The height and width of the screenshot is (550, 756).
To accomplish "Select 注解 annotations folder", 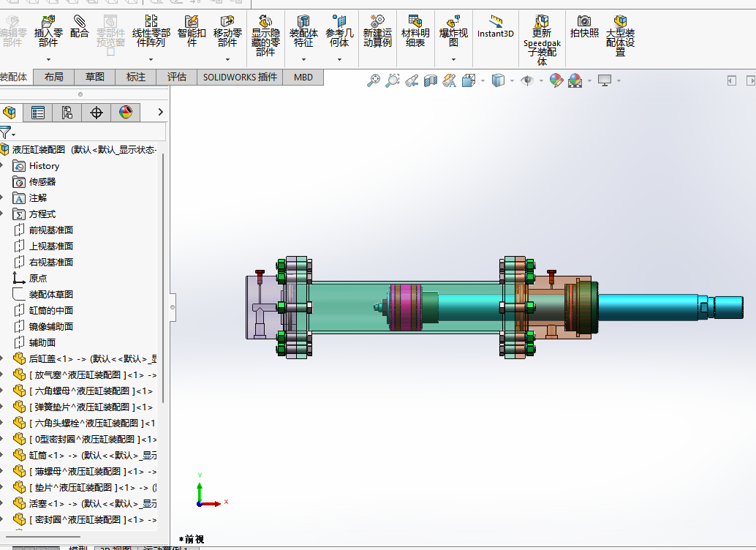I will coord(37,197).
